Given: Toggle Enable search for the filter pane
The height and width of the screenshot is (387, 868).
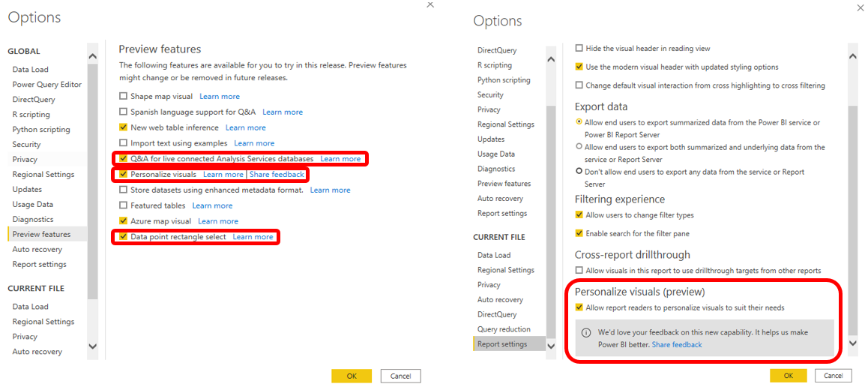Looking at the screenshot, I should [579, 234].
